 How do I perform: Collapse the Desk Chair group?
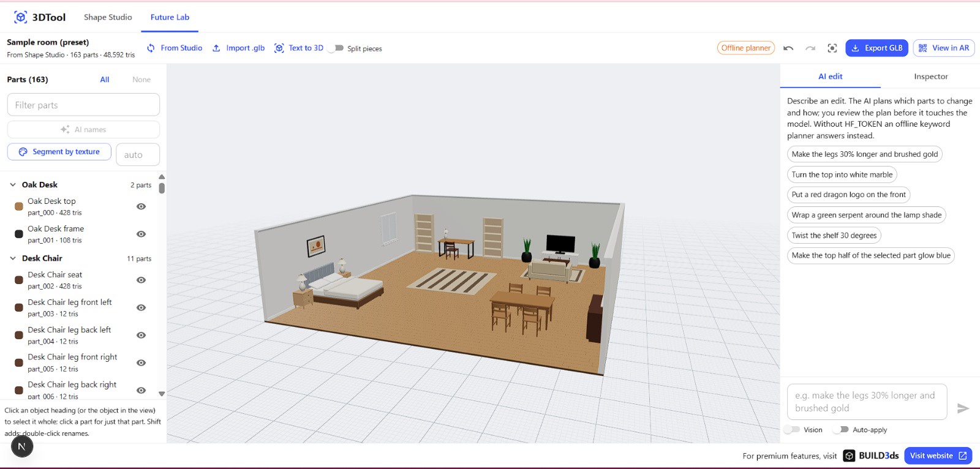click(x=13, y=258)
